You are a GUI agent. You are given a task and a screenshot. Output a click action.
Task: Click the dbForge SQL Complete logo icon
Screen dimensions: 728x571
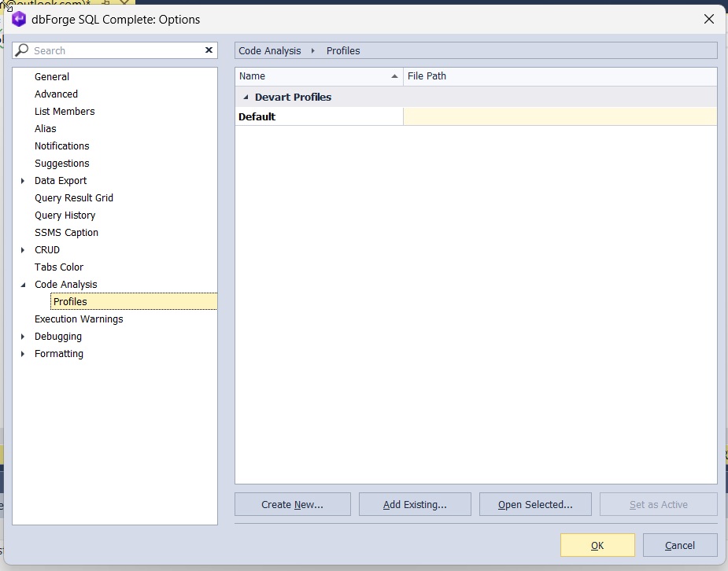pos(19,19)
